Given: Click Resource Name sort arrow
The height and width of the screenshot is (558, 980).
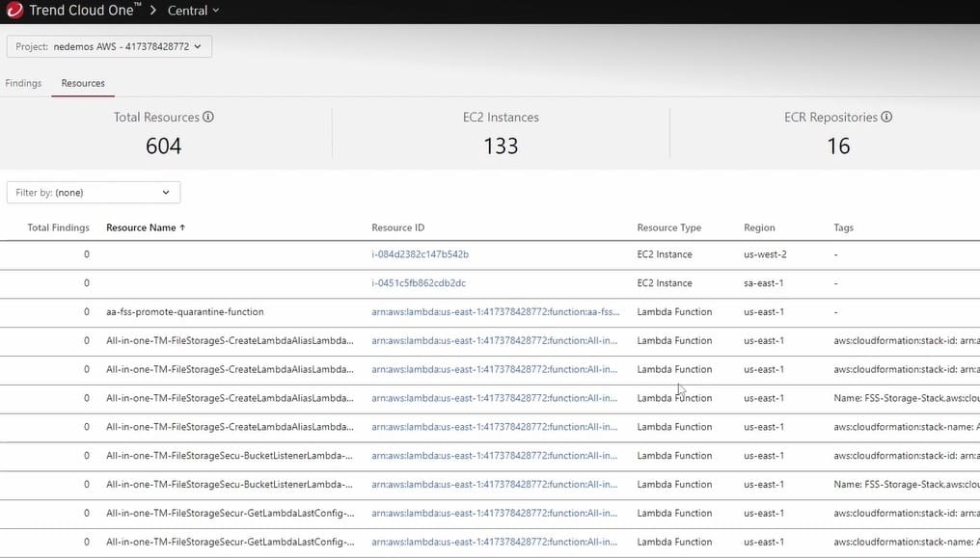Looking at the screenshot, I should coord(182,228).
